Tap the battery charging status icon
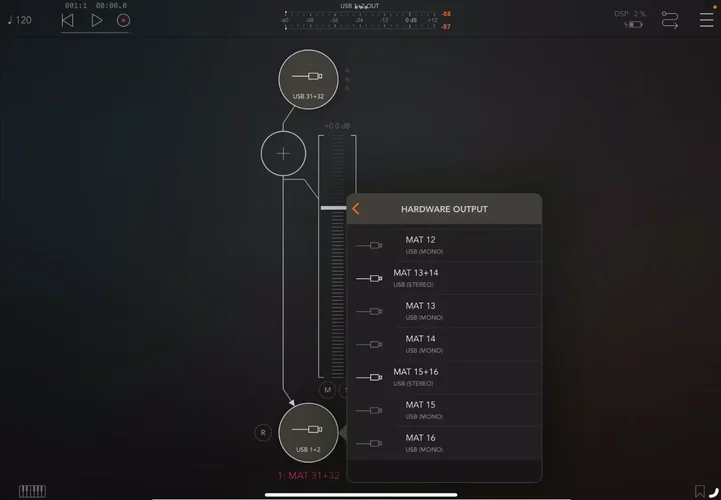Viewport: 721px width, 500px height. click(633, 24)
